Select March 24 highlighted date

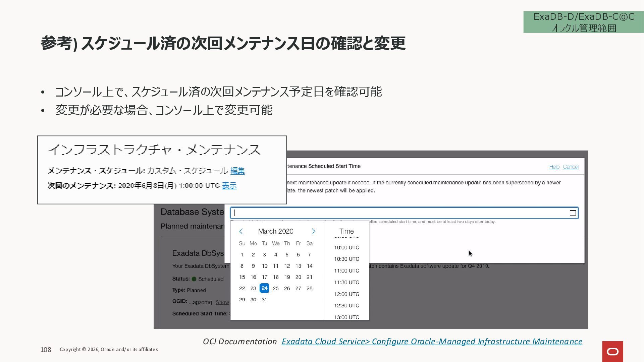(264, 288)
